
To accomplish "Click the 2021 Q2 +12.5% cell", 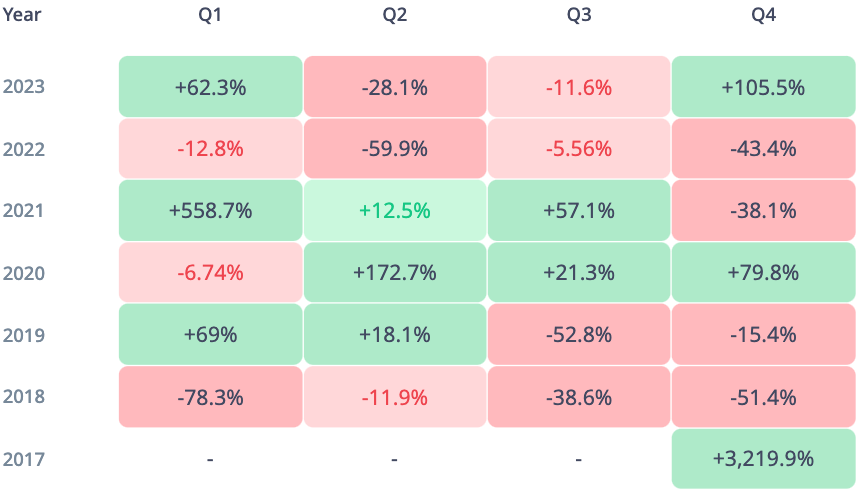I will pos(395,211).
